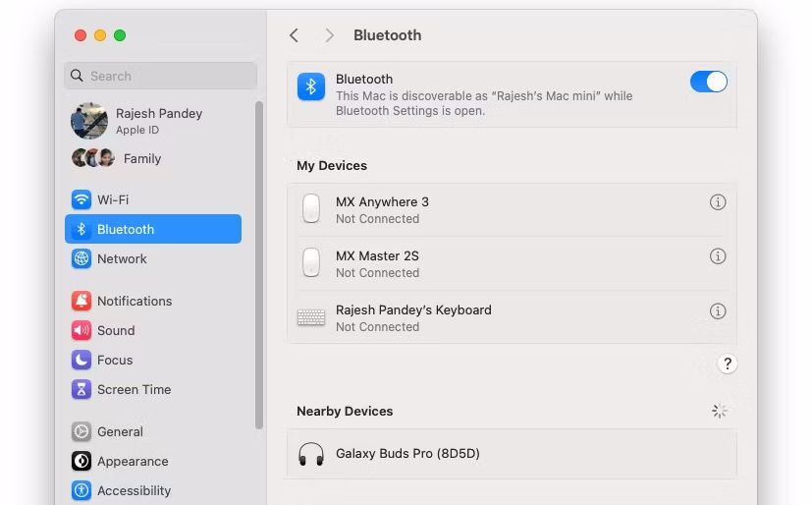812x505 pixels.
Task: Open Wi-Fi settings in sidebar
Action: tap(153, 199)
